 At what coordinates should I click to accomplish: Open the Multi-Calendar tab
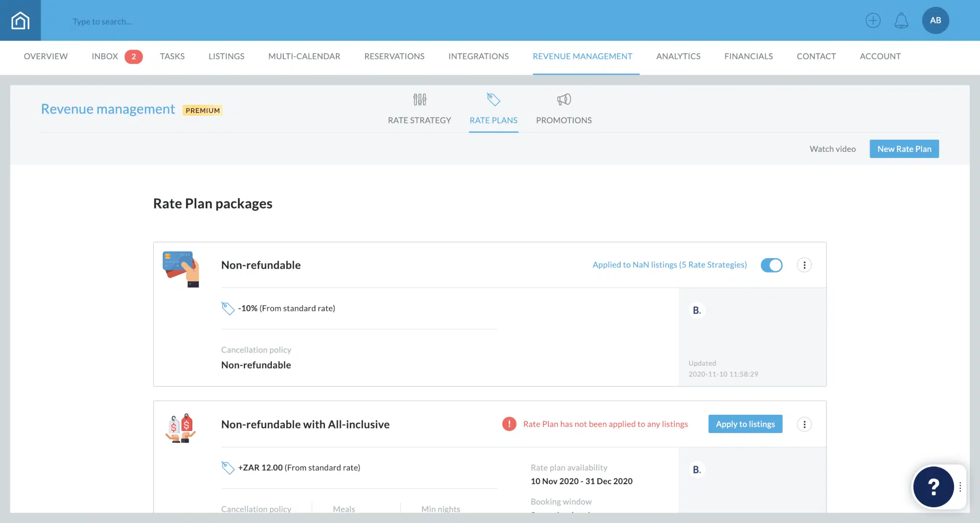pyautogui.click(x=304, y=57)
